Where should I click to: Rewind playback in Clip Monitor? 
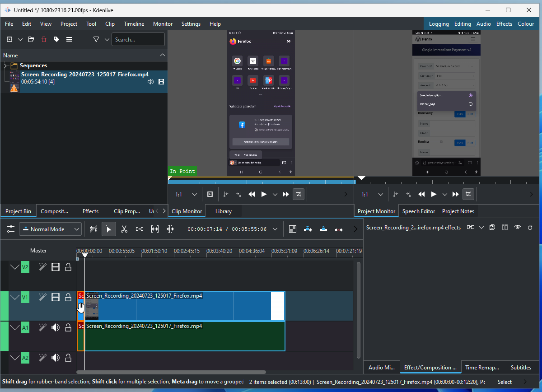point(252,194)
